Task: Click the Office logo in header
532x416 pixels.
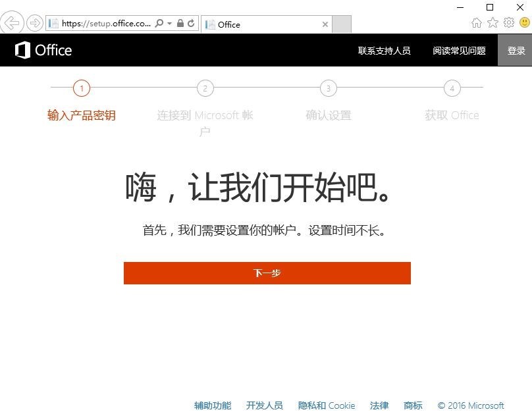Action: click(x=43, y=50)
